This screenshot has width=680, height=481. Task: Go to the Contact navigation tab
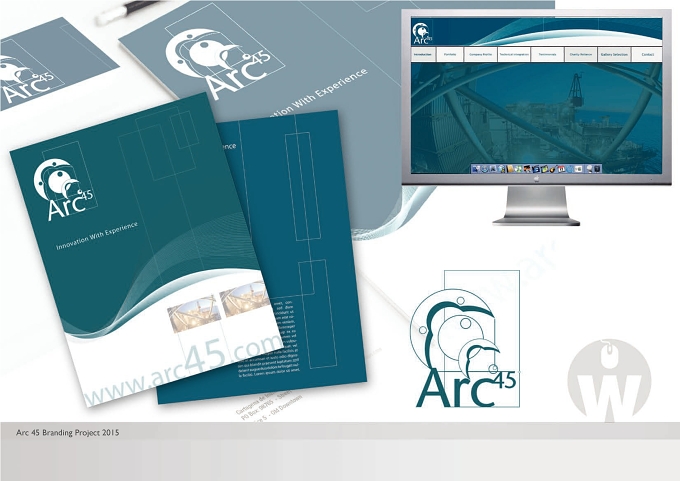point(647,55)
